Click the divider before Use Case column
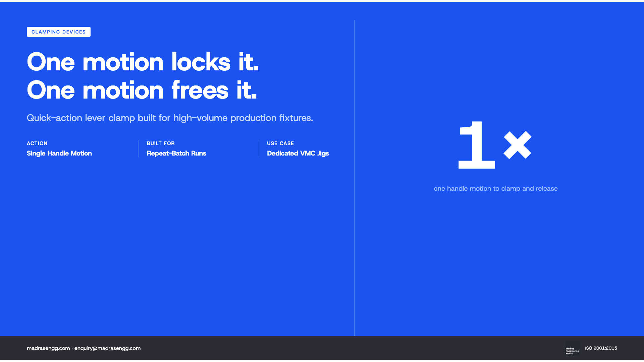 click(x=259, y=149)
